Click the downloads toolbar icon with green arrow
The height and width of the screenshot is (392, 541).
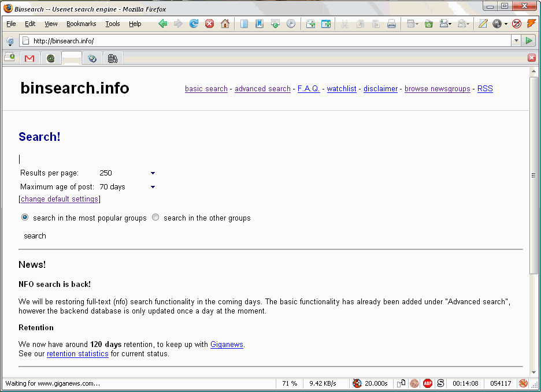(x=275, y=24)
